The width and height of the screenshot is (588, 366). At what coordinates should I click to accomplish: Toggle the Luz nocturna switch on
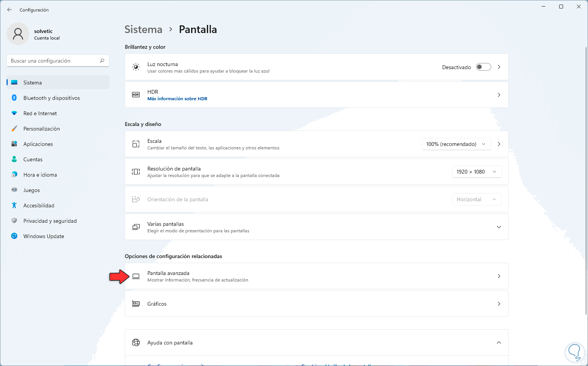pyautogui.click(x=483, y=67)
